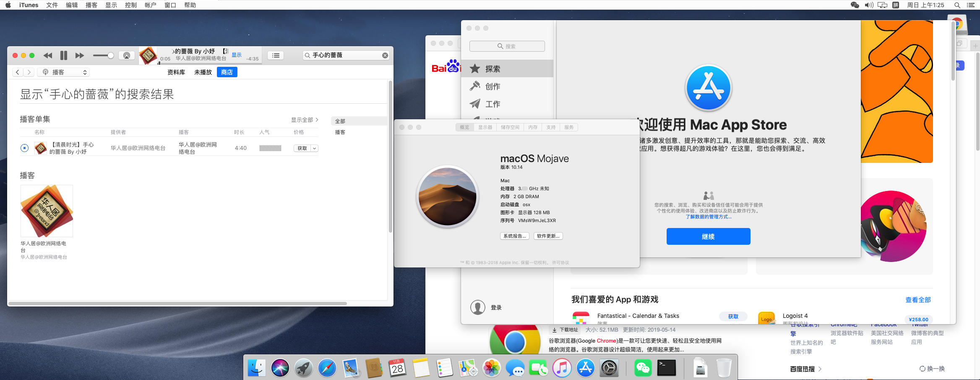Select the 商店 tab

tap(227, 72)
